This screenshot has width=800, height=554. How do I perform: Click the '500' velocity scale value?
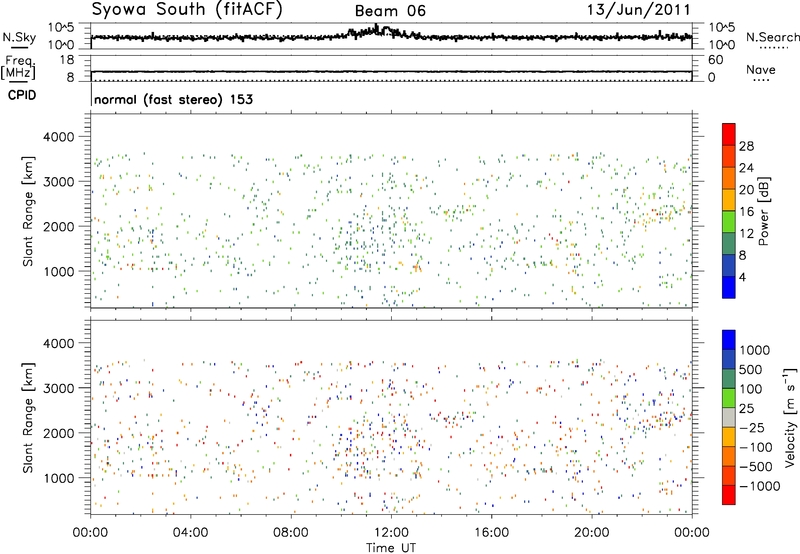(751, 370)
